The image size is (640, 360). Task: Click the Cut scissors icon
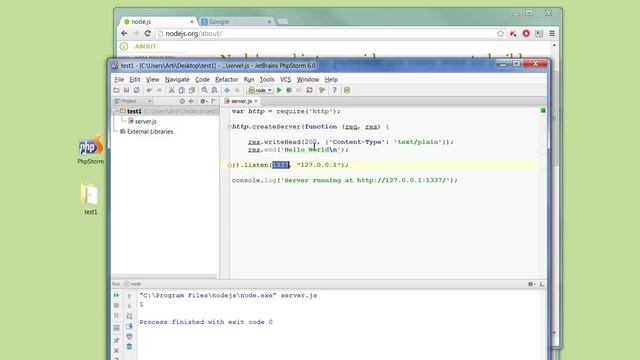171,90
